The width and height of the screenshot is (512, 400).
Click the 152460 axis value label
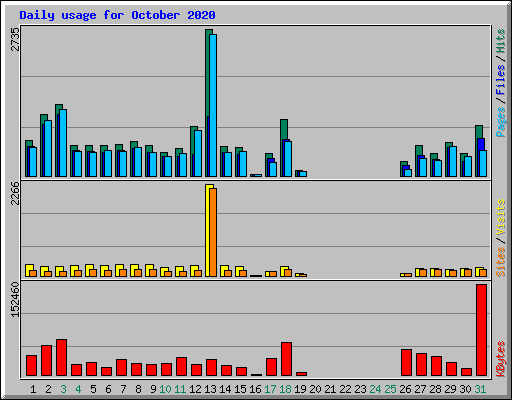(15, 299)
